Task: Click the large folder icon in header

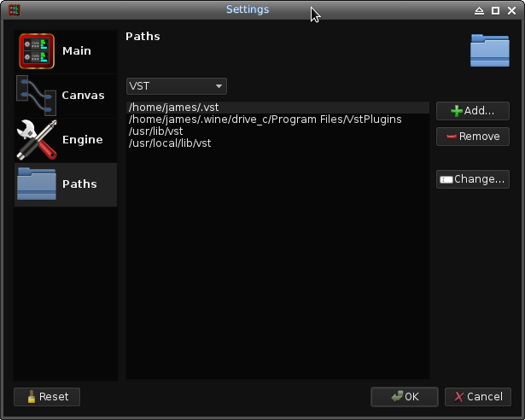Action: click(489, 50)
